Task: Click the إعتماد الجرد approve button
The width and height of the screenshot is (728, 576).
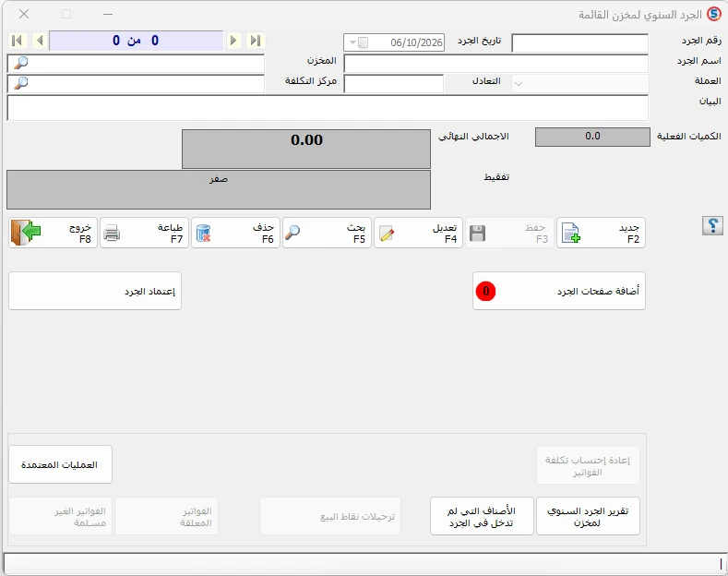Action: pos(95,291)
